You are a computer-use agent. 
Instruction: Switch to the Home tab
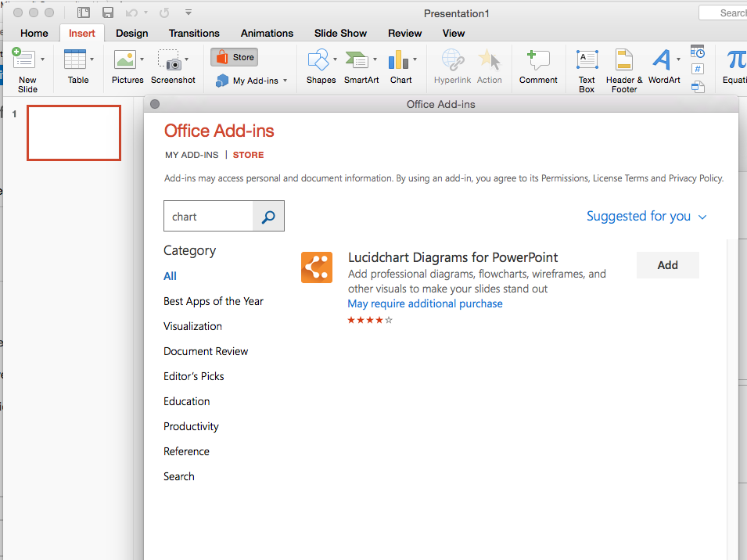click(34, 34)
